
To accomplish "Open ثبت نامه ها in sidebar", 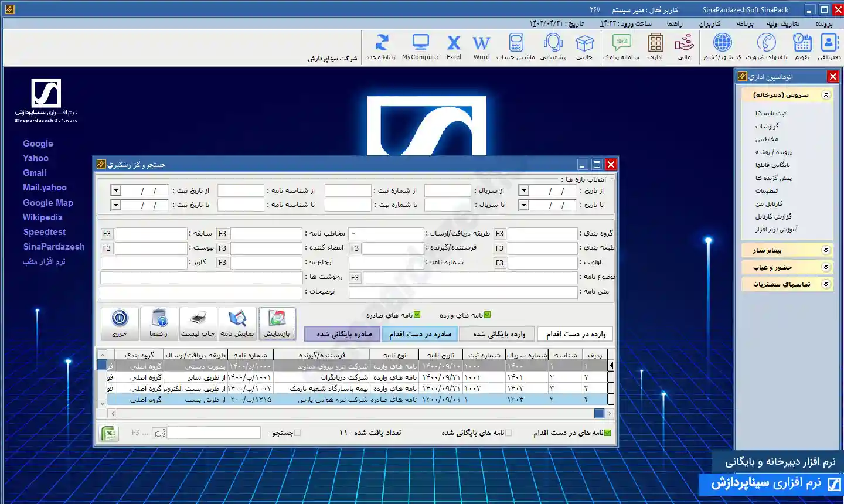I will pyautogui.click(x=771, y=114).
